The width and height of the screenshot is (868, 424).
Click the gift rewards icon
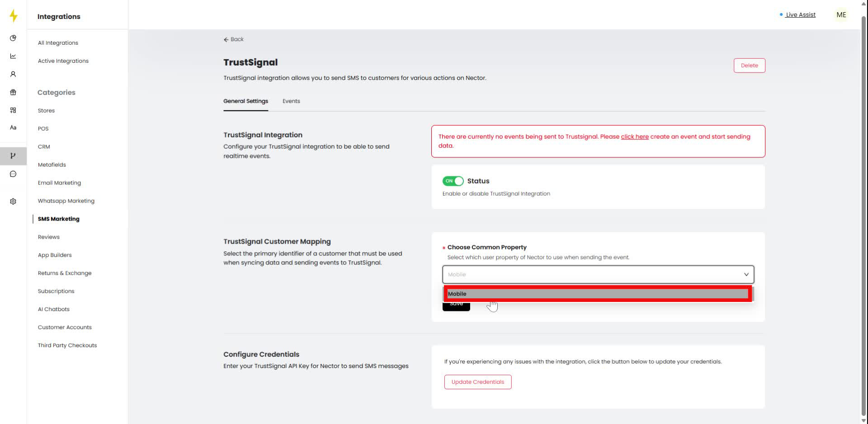coord(13,92)
